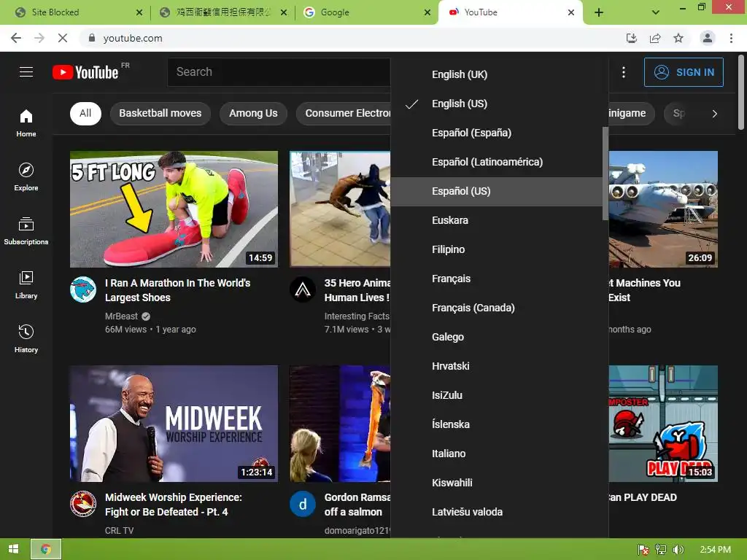Open the Interesting Facts channel avatar

[303, 289]
